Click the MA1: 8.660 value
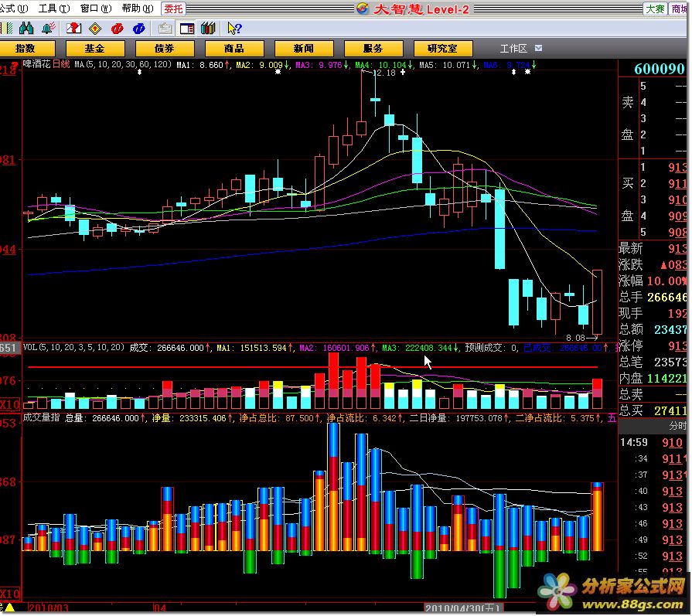The height and width of the screenshot is (616, 692). click(x=203, y=65)
